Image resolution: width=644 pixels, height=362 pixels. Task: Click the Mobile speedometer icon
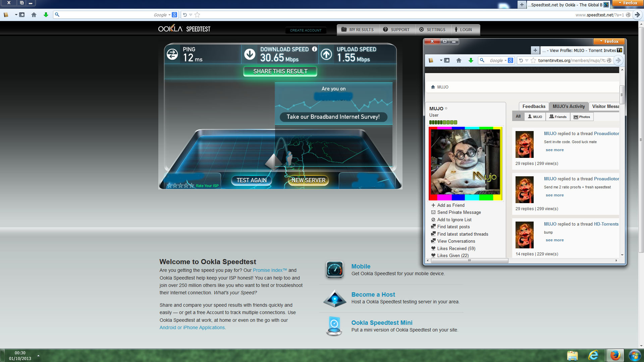(x=334, y=269)
